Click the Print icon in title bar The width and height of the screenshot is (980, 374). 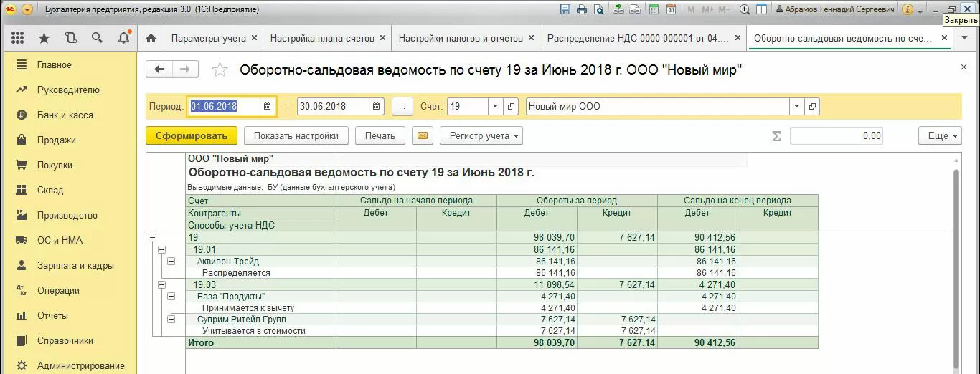tap(581, 9)
